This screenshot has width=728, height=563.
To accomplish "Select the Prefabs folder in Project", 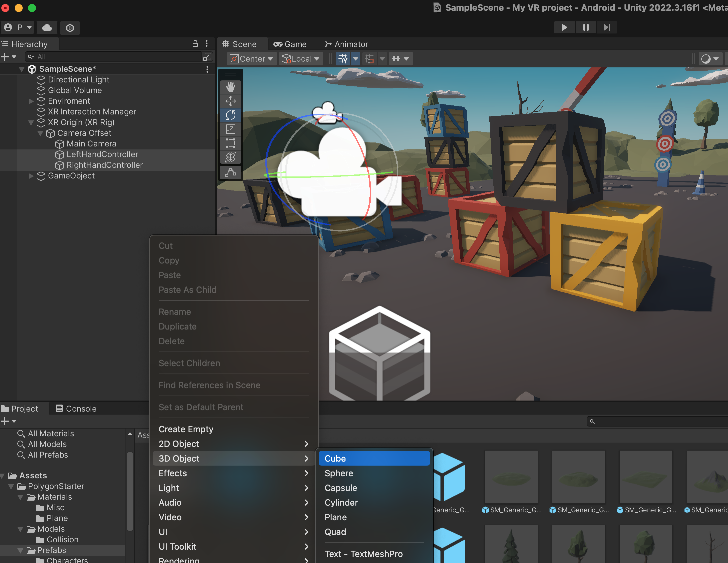I will coord(51,550).
